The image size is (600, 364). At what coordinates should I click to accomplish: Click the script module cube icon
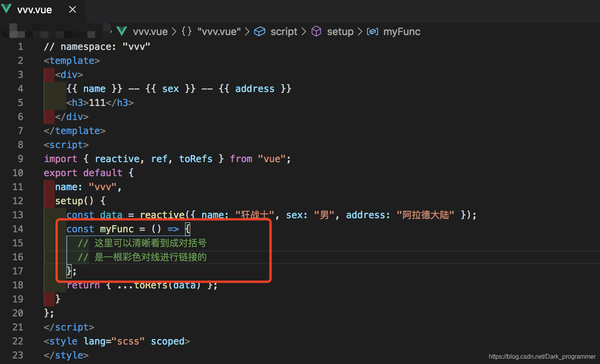click(260, 32)
